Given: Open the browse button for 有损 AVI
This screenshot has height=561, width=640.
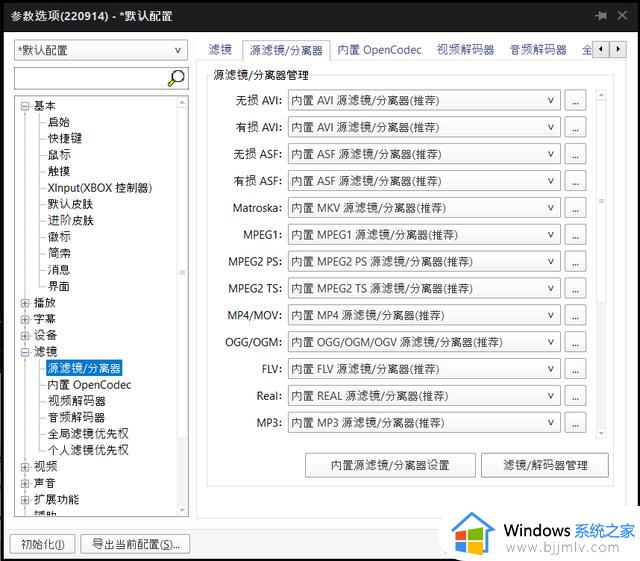Looking at the screenshot, I should pyautogui.click(x=575, y=127).
